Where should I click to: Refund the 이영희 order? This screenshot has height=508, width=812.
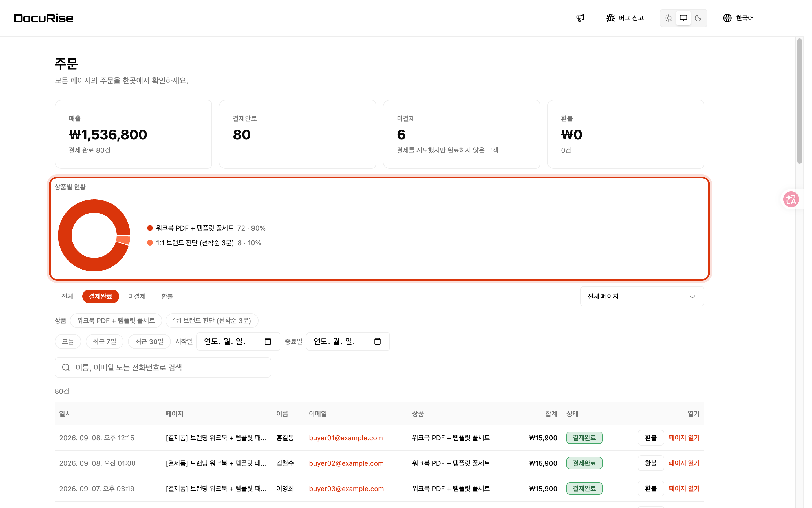click(651, 489)
